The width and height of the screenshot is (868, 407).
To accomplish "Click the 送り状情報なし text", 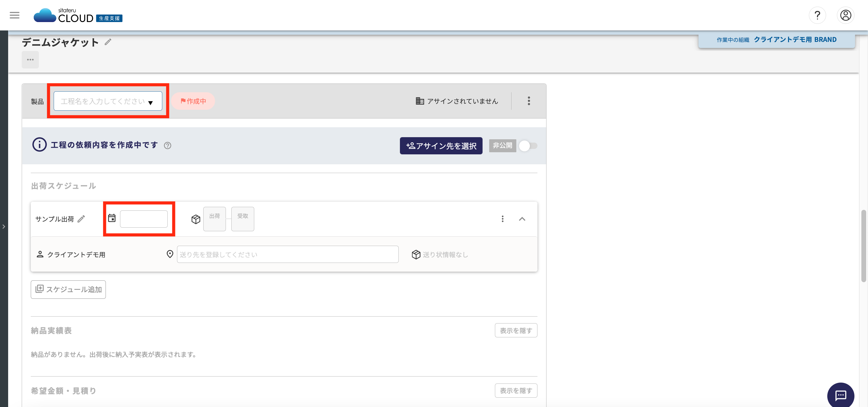I will tap(445, 255).
